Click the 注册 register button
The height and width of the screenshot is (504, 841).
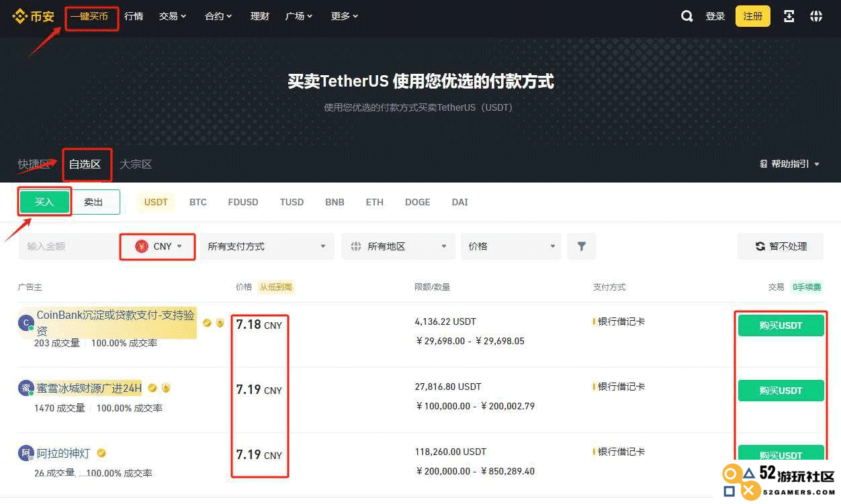tap(753, 16)
